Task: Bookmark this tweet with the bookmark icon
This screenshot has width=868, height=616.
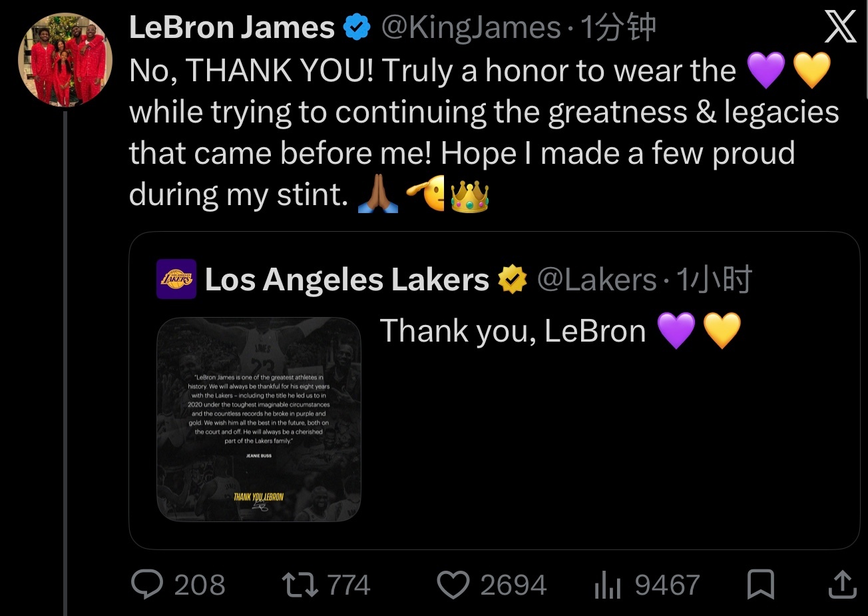Action: pos(760,585)
